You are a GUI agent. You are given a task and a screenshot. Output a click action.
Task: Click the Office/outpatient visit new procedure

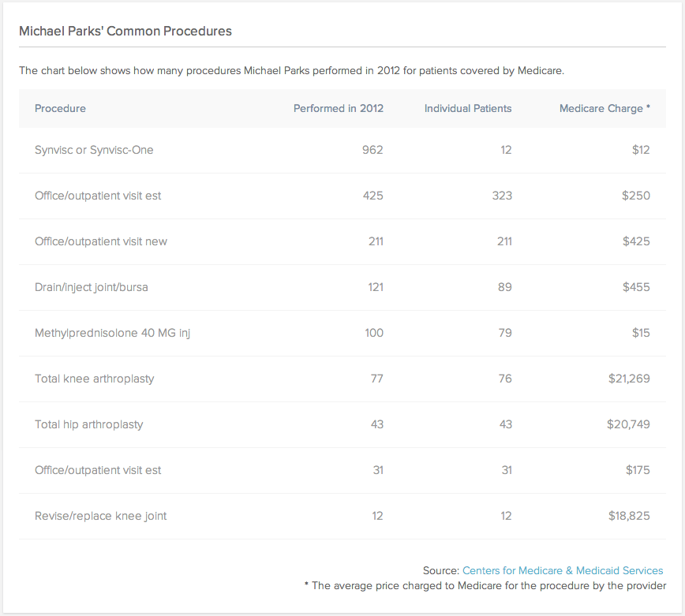click(x=101, y=241)
